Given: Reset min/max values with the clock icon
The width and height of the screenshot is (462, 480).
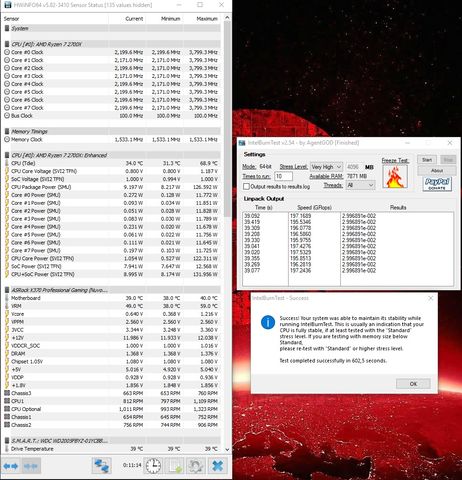Looking at the screenshot, I should (x=153, y=466).
